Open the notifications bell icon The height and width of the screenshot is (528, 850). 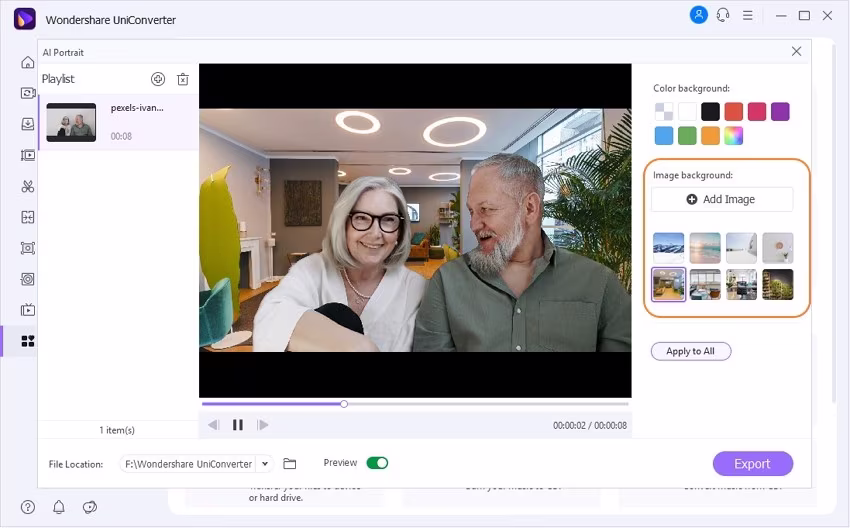tap(59, 507)
